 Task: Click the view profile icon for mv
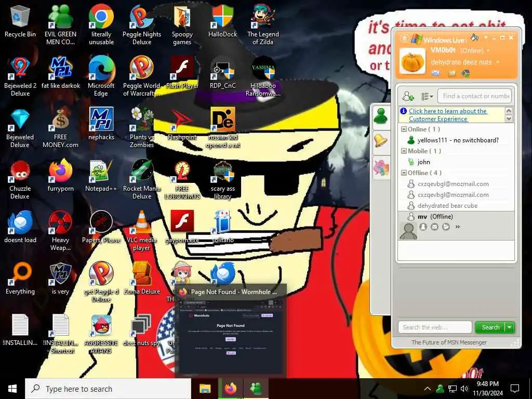point(423,227)
